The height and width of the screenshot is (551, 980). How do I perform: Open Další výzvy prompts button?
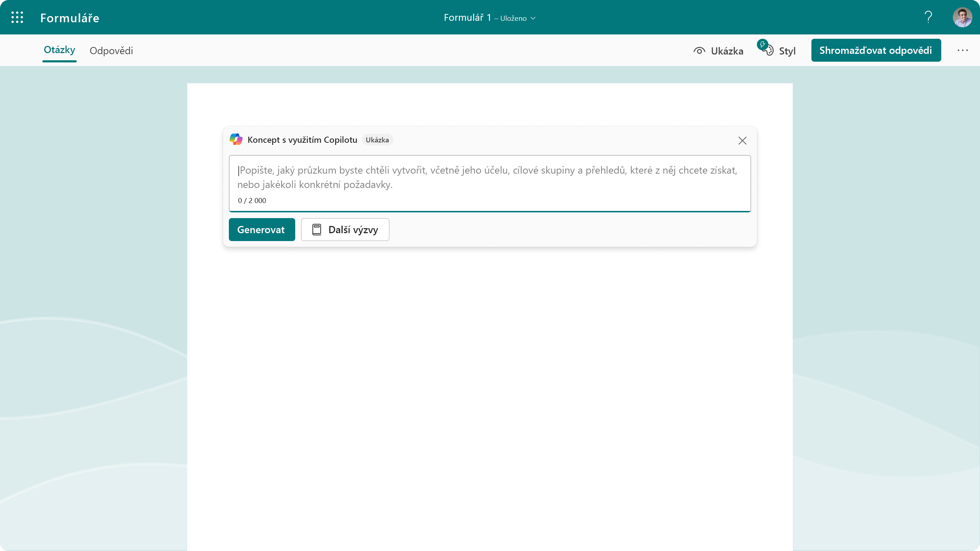click(345, 230)
